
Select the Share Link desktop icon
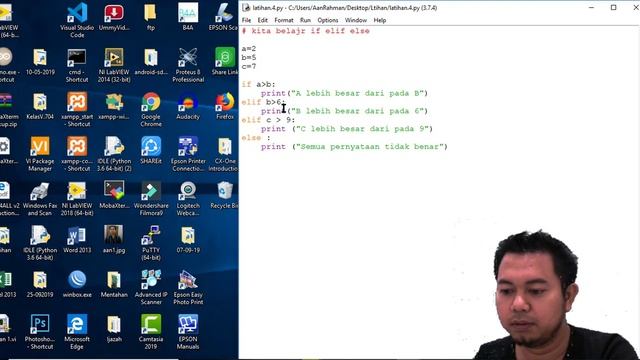point(224,61)
